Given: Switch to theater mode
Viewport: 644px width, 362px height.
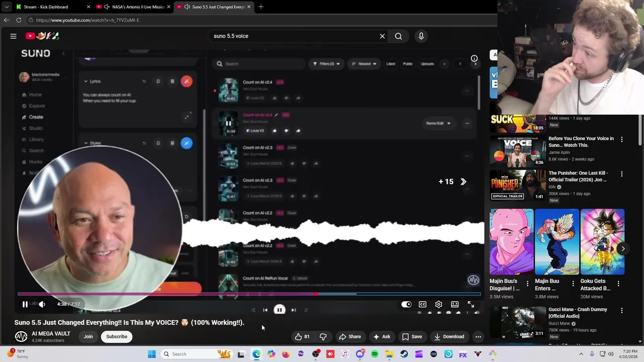Looking at the screenshot, I should [x=455, y=304].
